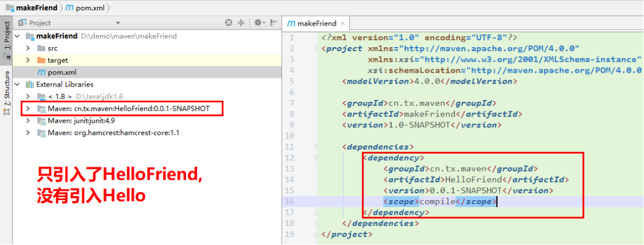Click the Maven m icon on makeFriend tab
This screenshot has width=644, height=245.
coord(291,23)
